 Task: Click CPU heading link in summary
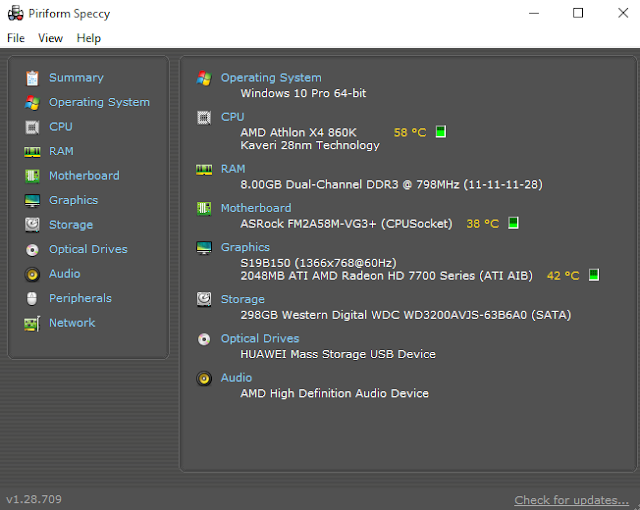click(233, 117)
